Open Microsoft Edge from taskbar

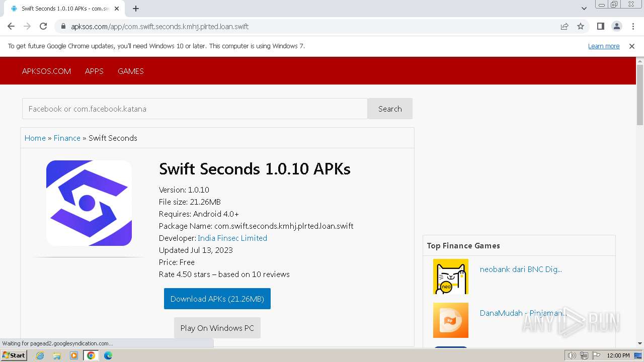click(108, 355)
